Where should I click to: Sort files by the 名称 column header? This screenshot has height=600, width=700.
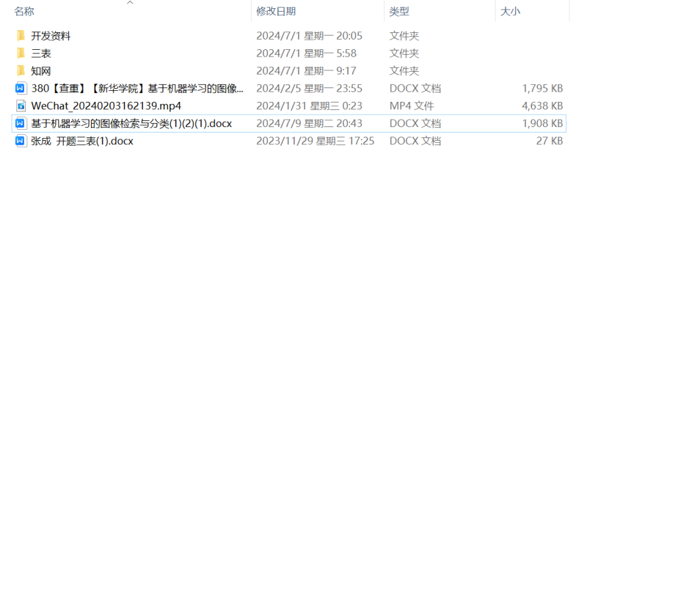tap(25, 12)
